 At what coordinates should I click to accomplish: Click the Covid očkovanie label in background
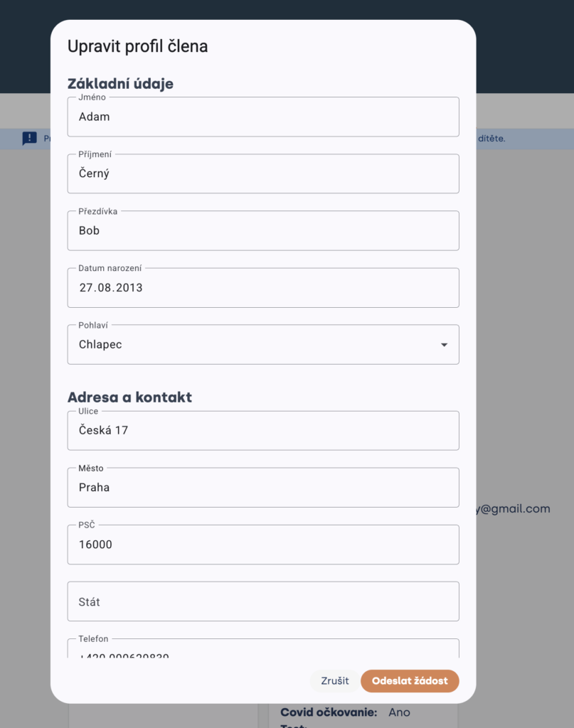329,712
